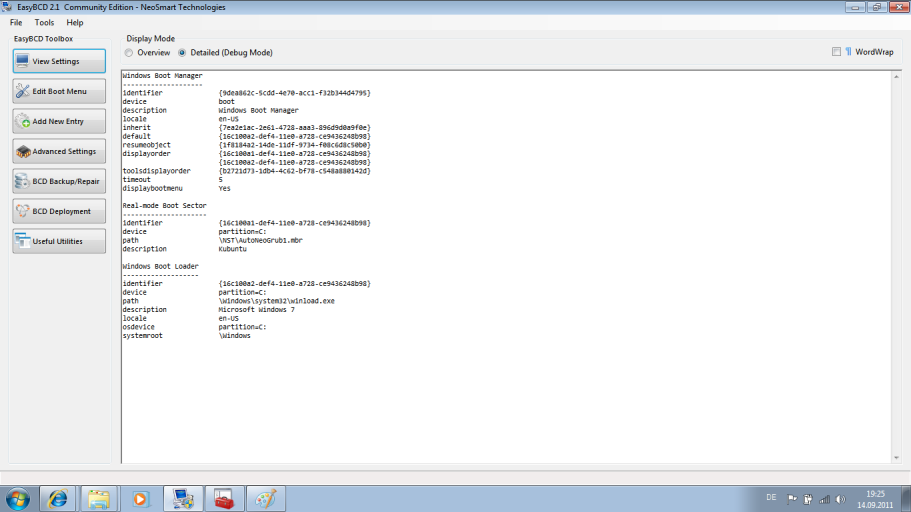This screenshot has height=512, width=911.
Task: Open Windows Media Player from the taskbar
Action: 140,499
